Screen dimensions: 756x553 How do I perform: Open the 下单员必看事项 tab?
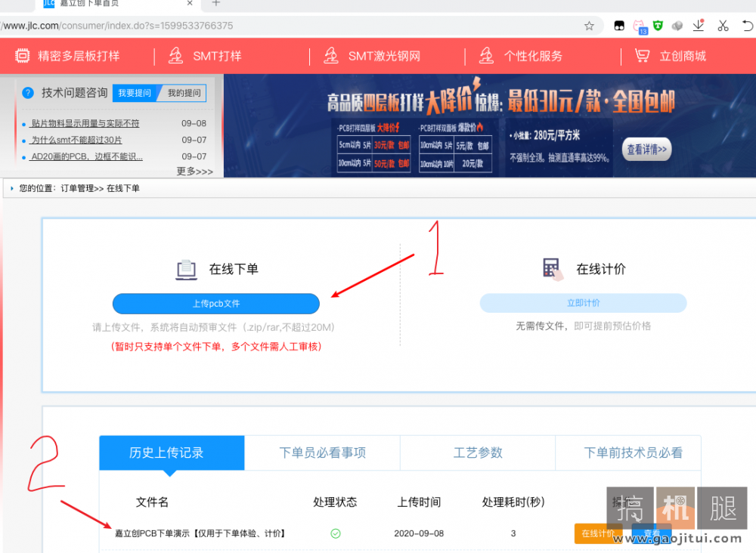(x=322, y=453)
